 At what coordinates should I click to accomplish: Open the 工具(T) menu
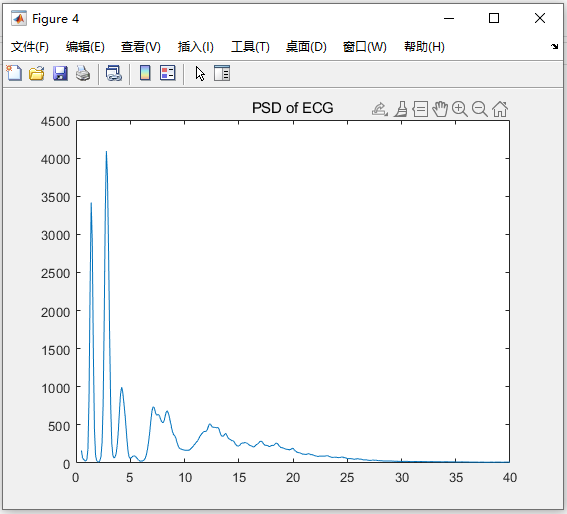click(250, 47)
